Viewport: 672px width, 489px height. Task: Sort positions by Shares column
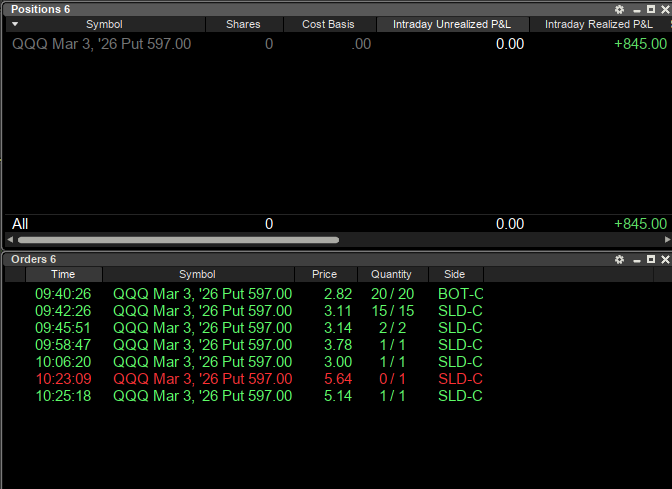(x=243, y=24)
